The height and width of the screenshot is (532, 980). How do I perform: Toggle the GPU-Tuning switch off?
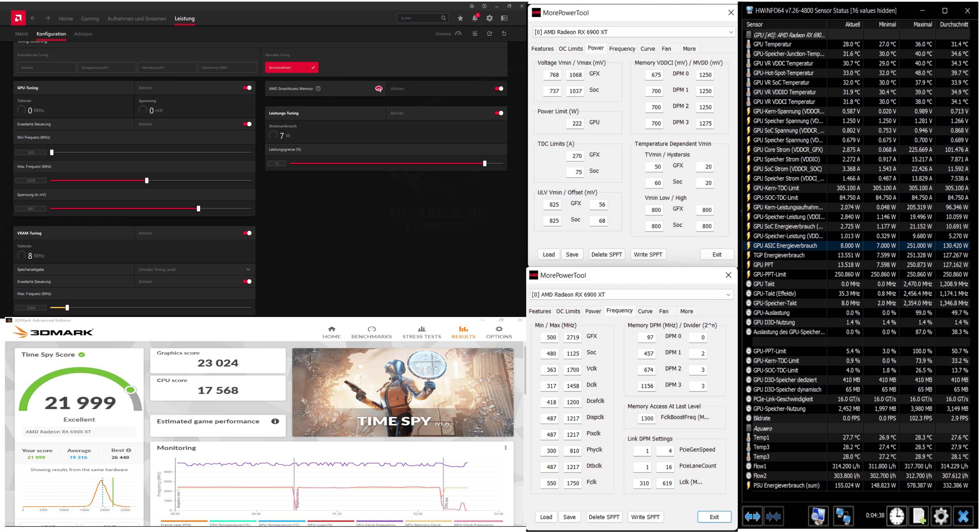tap(247, 88)
